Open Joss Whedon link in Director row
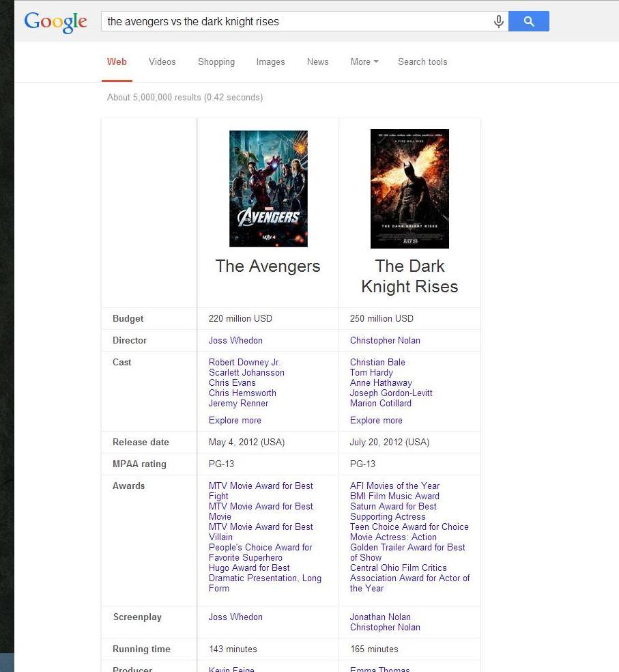This screenshot has width=619, height=672. (x=235, y=340)
